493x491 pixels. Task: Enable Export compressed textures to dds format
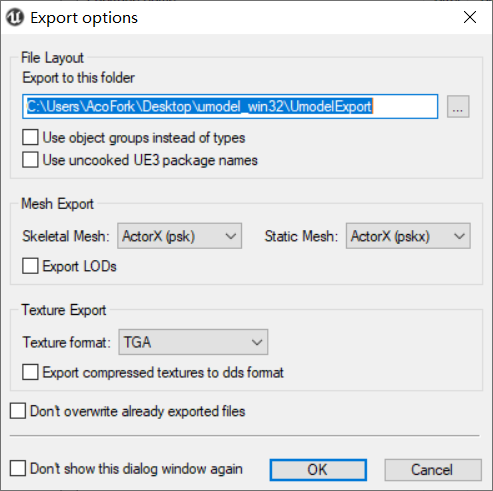(30, 372)
